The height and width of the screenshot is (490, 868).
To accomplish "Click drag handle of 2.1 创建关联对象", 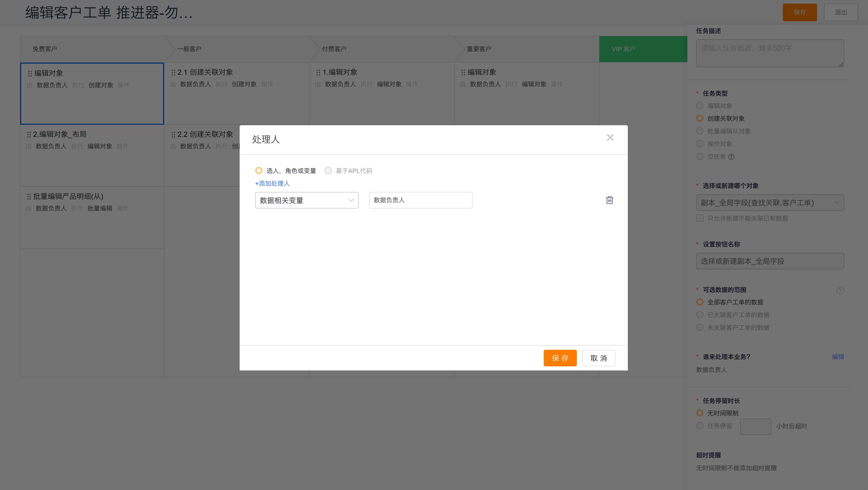I will coord(173,72).
